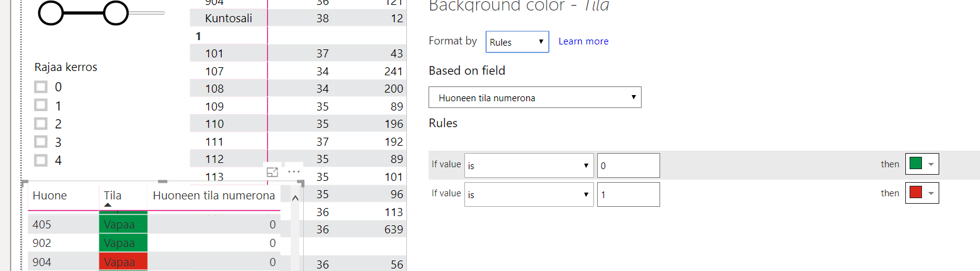Open the more options ellipsis on table visual
The width and height of the screenshot is (980, 271).
point(294,172)
